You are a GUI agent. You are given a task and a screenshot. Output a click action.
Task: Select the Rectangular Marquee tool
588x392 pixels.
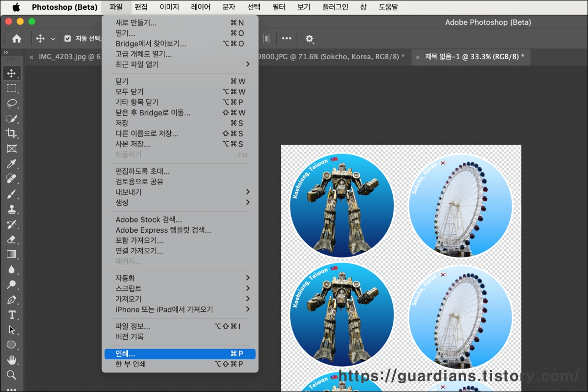pyautogui.click(x=11, y=88)
